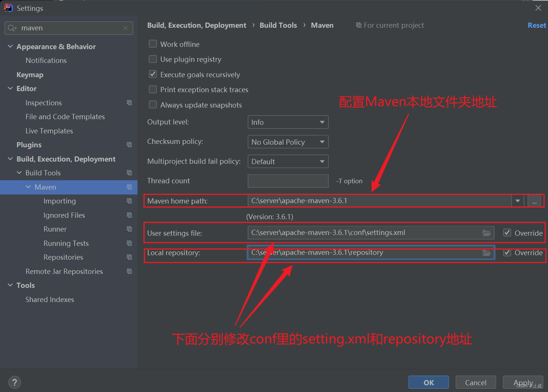The image size is (548, 392).
Task: Click the settings search field
Action: (x=69, y=28)
